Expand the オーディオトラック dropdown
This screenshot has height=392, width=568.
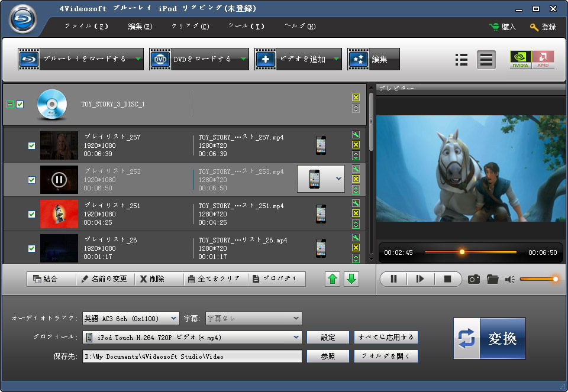pyautogui.click(x=173, y=319)
